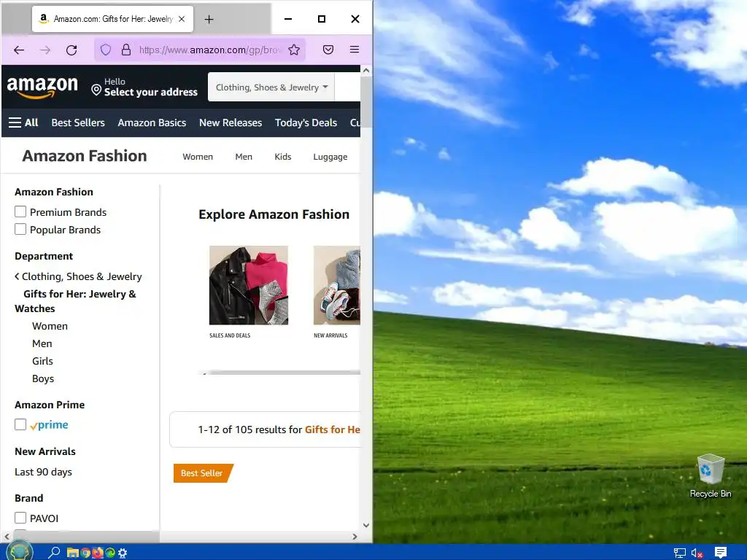Click the site security padlock icon
The width and height of the screenshot is (747, 560).
pyautogui.click(x=126, y=50)
